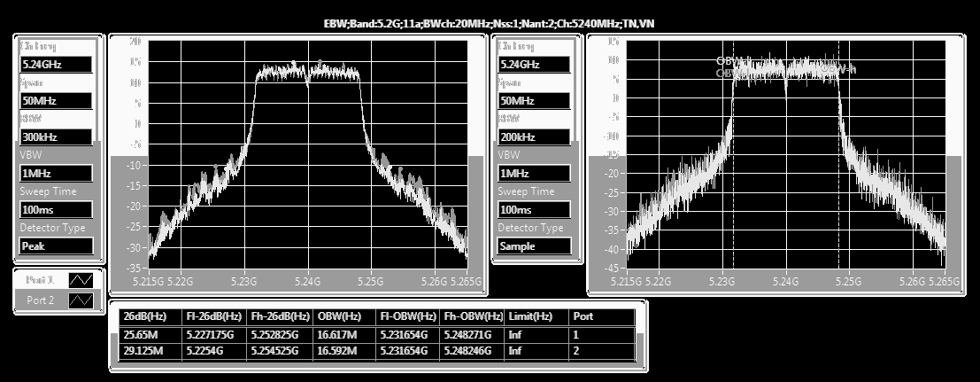Click the Port column header

click(x=603, y=317)
